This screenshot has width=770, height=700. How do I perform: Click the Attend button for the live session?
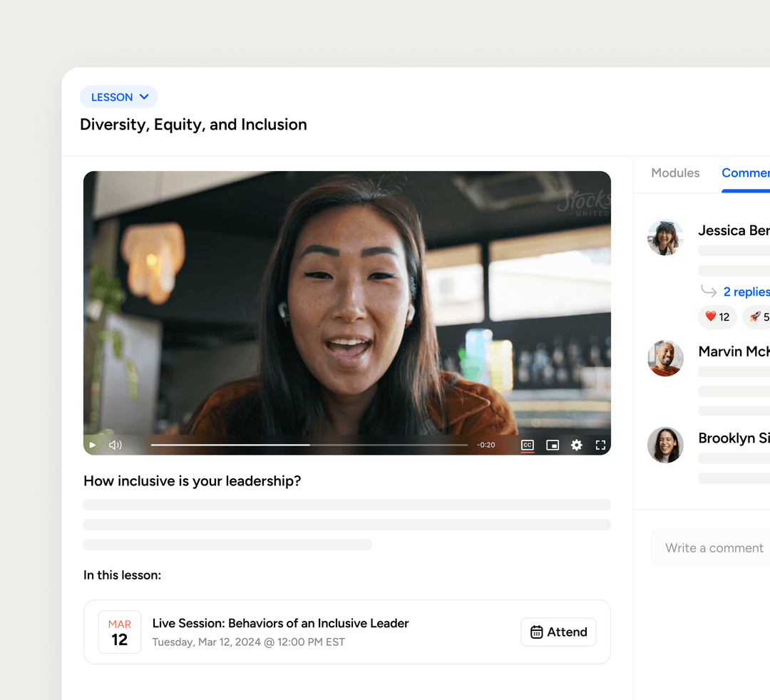pyautogui.click(x=558, y=632)
